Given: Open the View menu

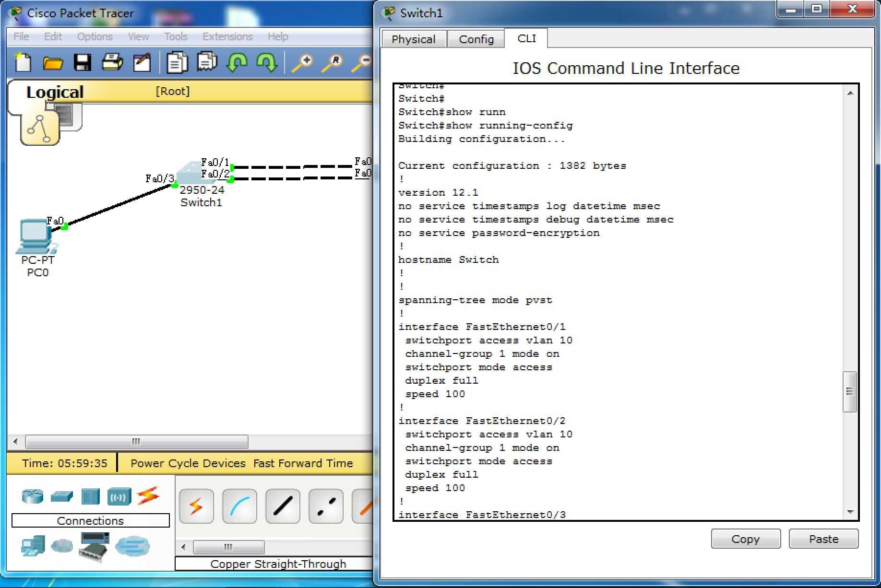Looking at the screenshot, I should [138, 36].
